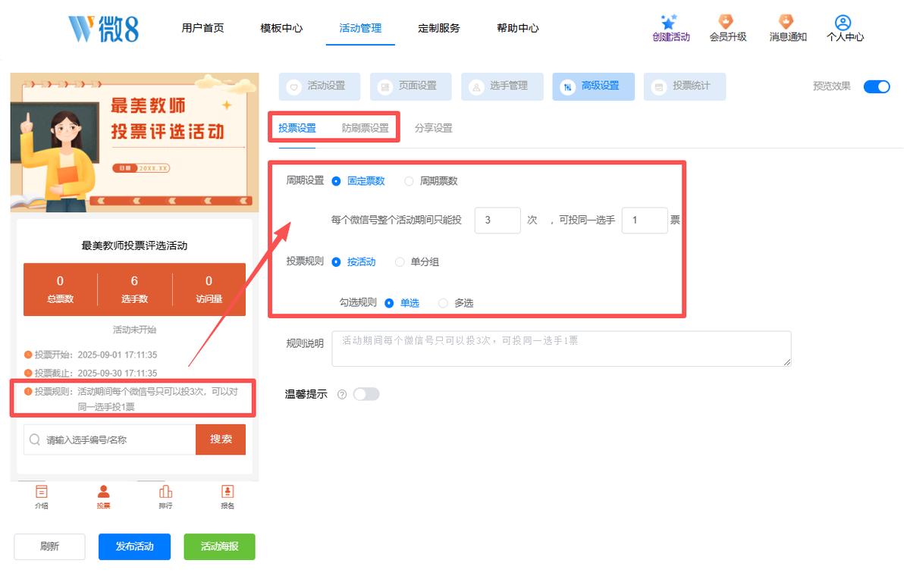Screen dimensions: 910x588
Task: Click the vote count field showing 3
Action: (x=497, y=220)
